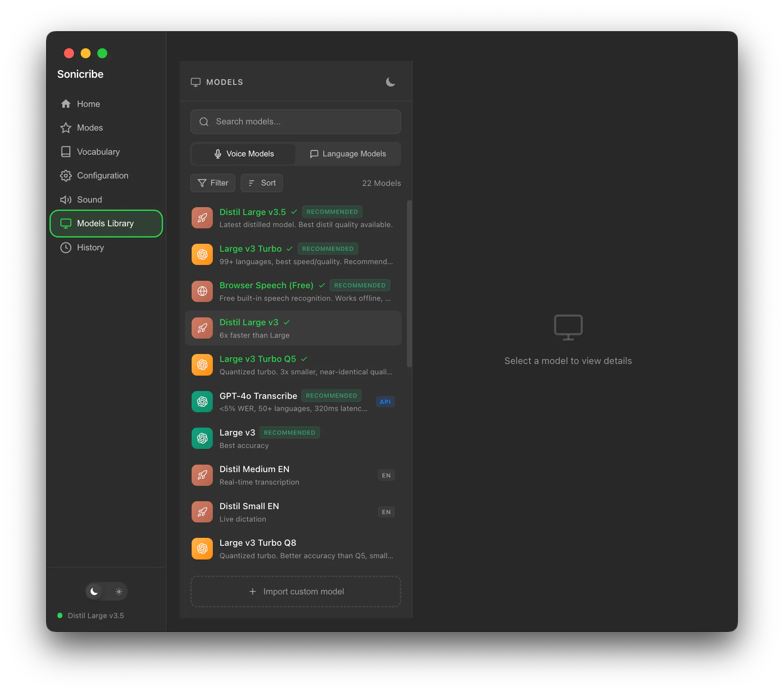The image size is (784, 693).
Task: Click the Vocabulary book icon
Action: pyautogui.click(x=66, y=152)
